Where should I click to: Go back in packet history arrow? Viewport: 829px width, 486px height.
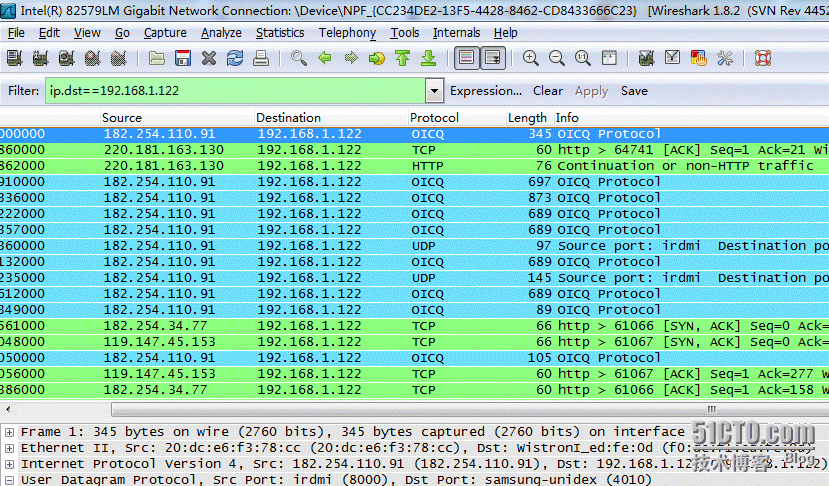pyautogui.click(x=325, y=58)
